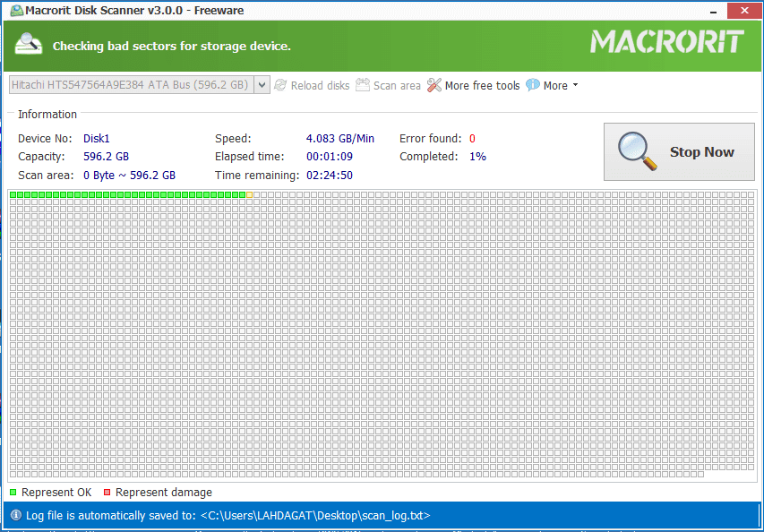Minimize the Macrorit Disk Scanner window
This screenshot has height=532, width=764.
(713, 11)
